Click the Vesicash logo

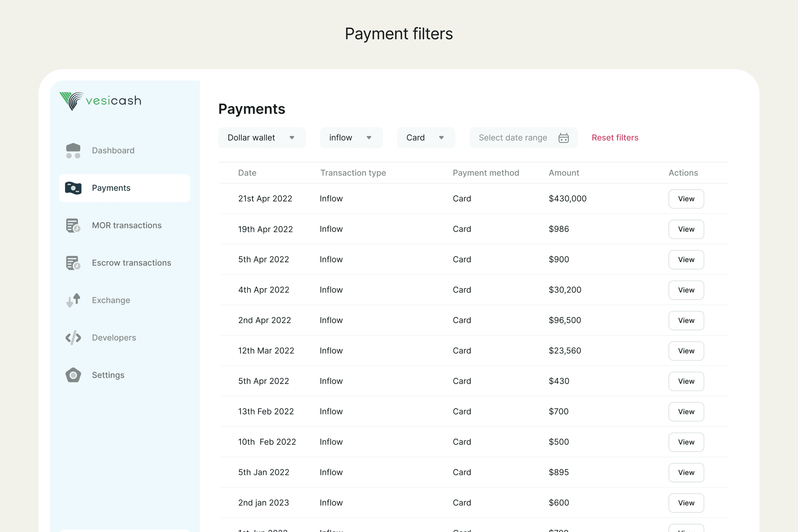tap(100, 101)
